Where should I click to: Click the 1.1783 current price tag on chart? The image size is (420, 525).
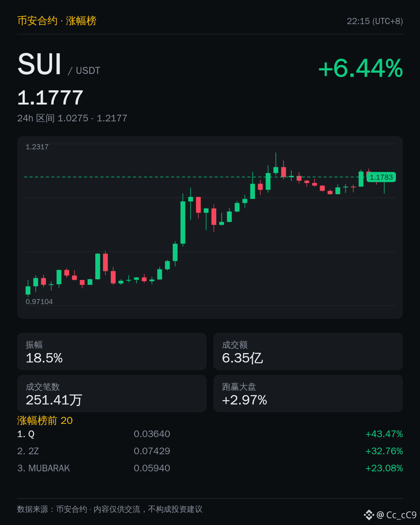click(x=381, y=177)
